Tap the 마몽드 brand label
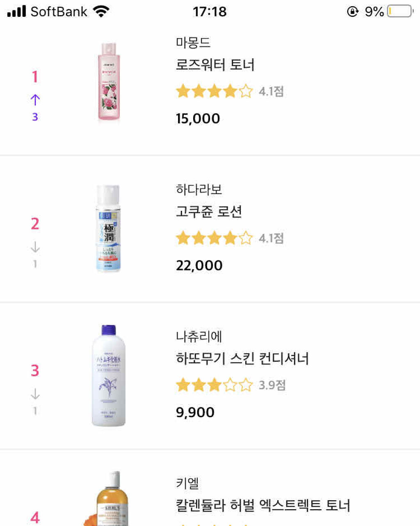The image size is (420, 526). 193,42
